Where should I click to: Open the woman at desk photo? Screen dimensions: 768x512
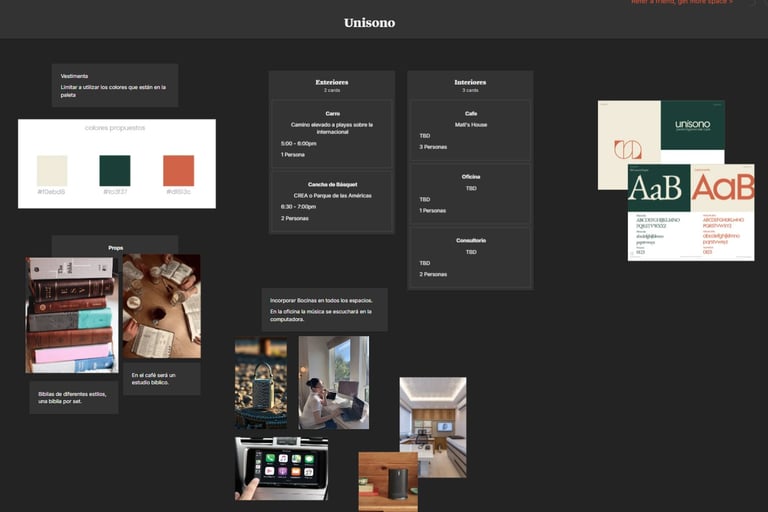pyautogui.click(x=334, y=383)
